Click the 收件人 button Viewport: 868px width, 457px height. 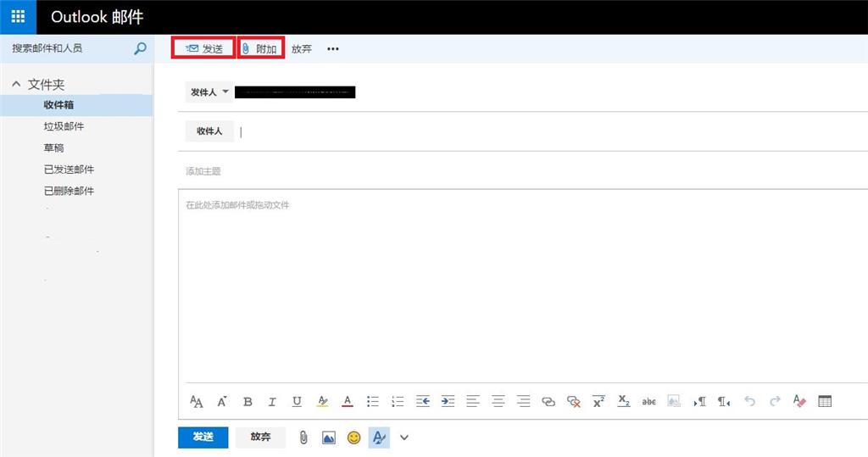(209, 131)
